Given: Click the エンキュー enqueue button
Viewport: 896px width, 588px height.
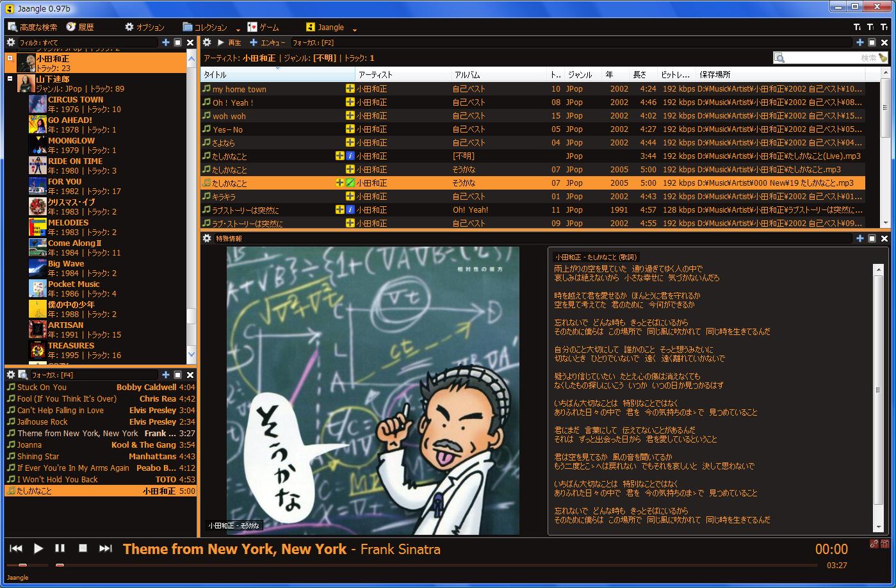Looking at the screenshot, I should pyautogui.click(x=267, y=42).
